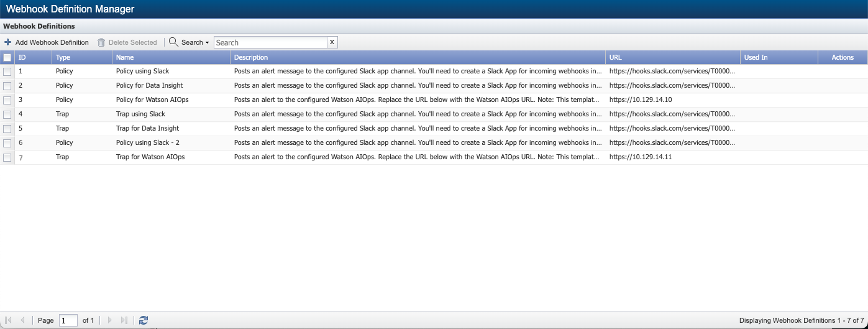Image resolution: width=868 pixels, height=329 pixels.
Task: Check the box for Trap using Slack
Action: click(7, 114)
